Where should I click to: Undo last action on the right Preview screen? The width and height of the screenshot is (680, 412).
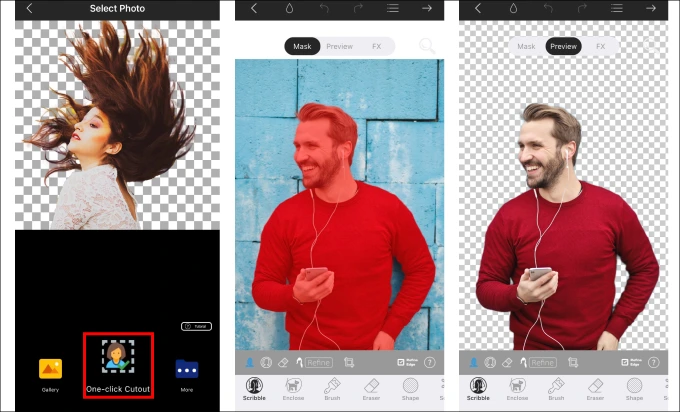548,8
